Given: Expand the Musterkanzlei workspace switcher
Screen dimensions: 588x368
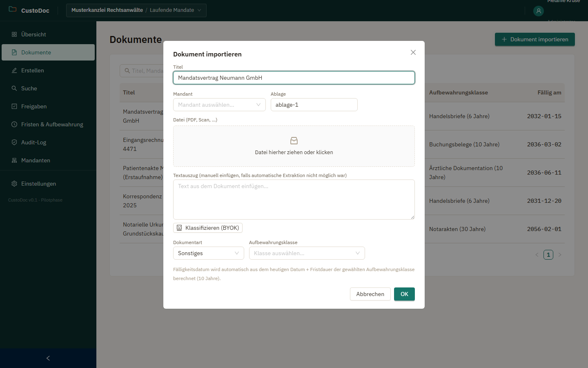Looking at the screenshot, I should click(136, 10).
